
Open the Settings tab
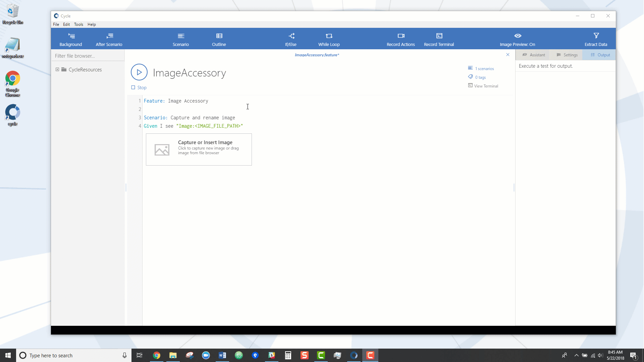pyautogui.click(x=567, y=55)
